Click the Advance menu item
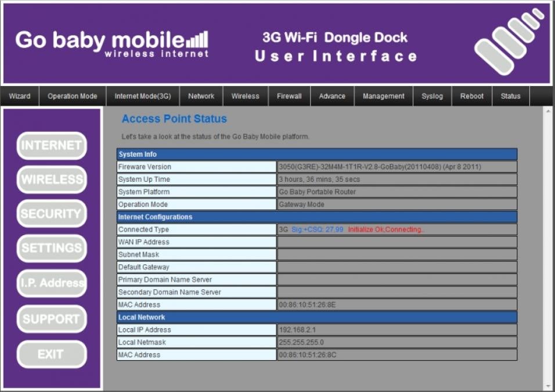The image size is (555, 392). tap(332, 96)
